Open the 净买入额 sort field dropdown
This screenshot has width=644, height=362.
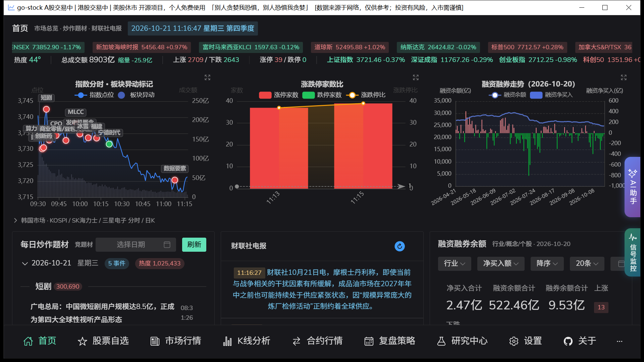point(501,263)
